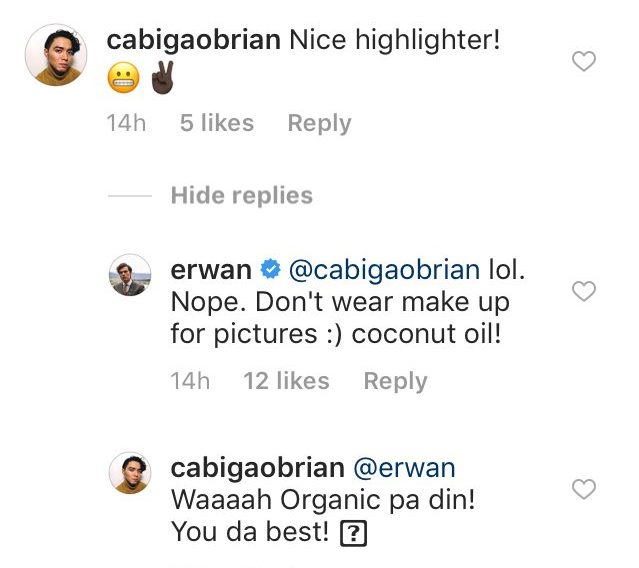Reply to erwan's coconut oil comment
This screenshot has height=568, width=639.
(395, 381)
